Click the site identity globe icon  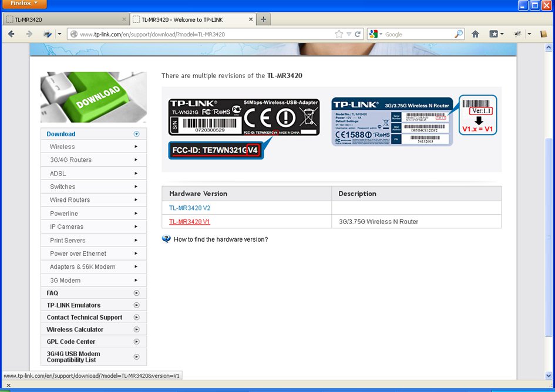click(73, 34)
